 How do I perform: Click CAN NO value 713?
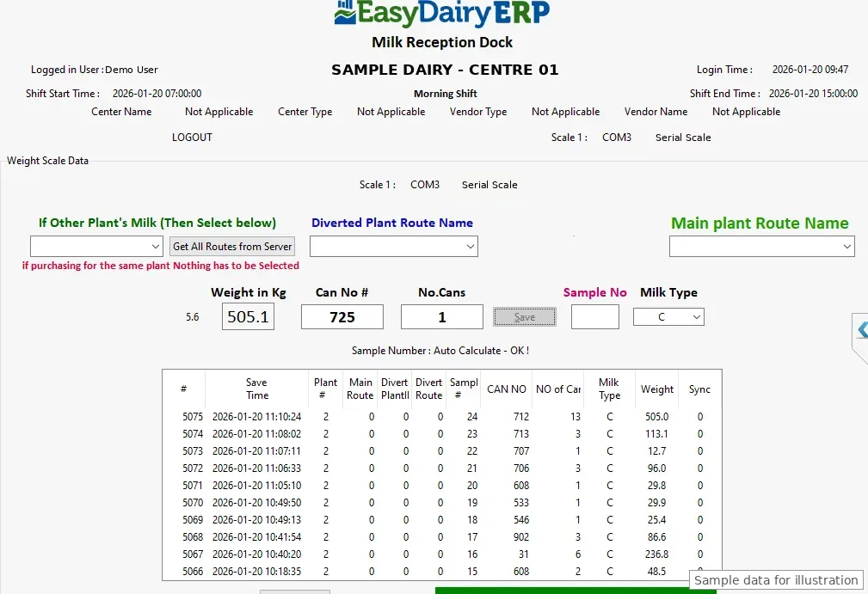point(521,433)
